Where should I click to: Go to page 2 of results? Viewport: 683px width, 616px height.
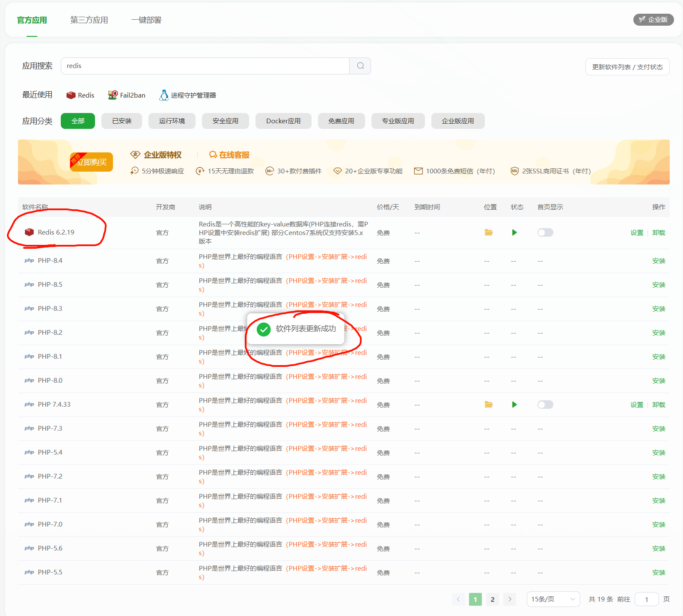point(493,599)
